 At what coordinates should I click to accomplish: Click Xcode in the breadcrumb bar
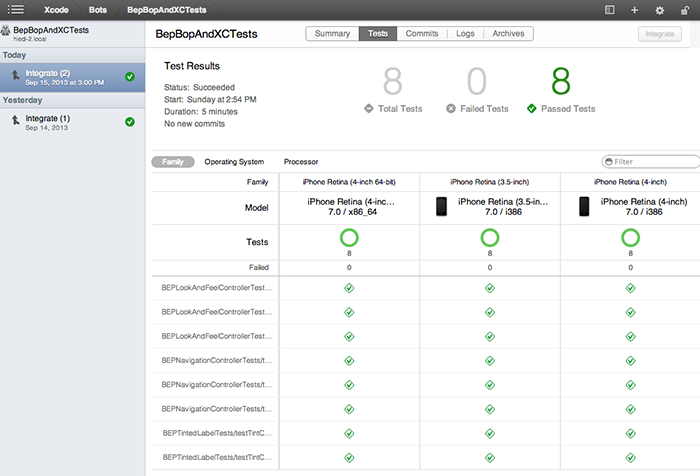pyautogui.click(x=56, y=10)
